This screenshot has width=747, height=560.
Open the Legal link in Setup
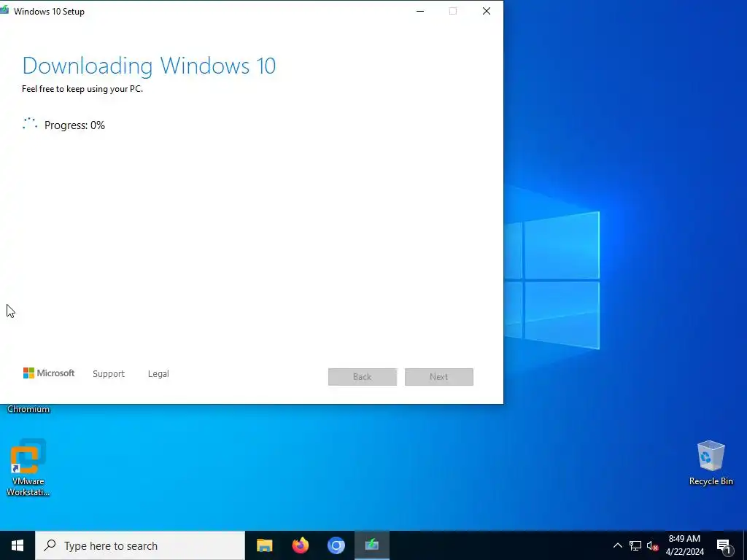click(x=158, y=374)
